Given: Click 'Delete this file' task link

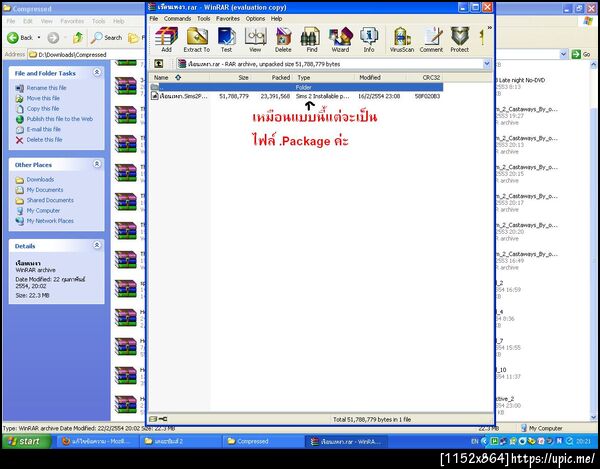Looking at the screenshot, I should point(44,140).
